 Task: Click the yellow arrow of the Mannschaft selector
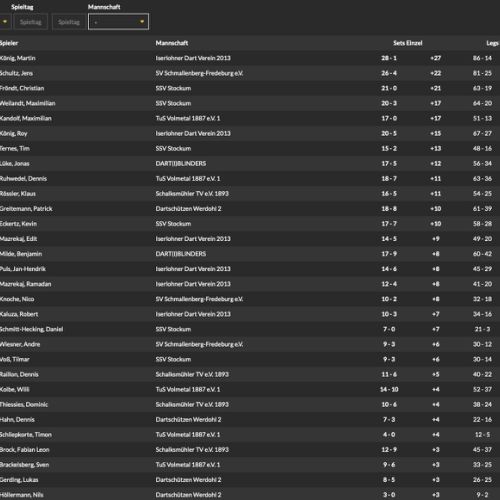[142, 22]
